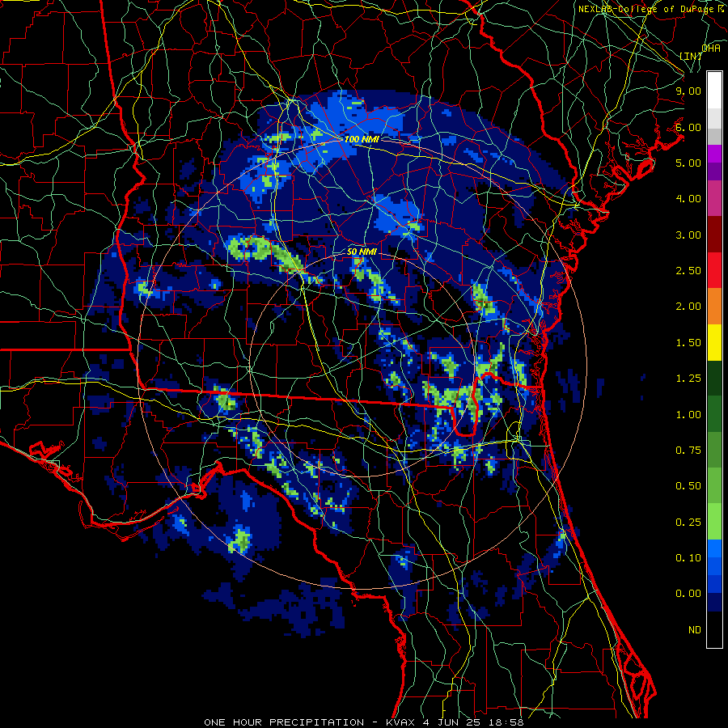Click the 50 NMI range ring label
Viewport: 728px width, 728px height.
click(x=362, y=252)
